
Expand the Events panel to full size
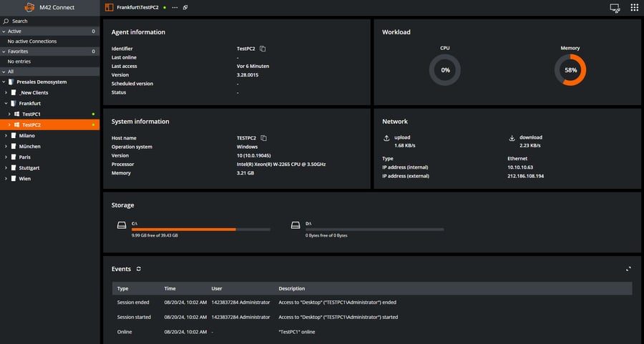pos(628,269)
